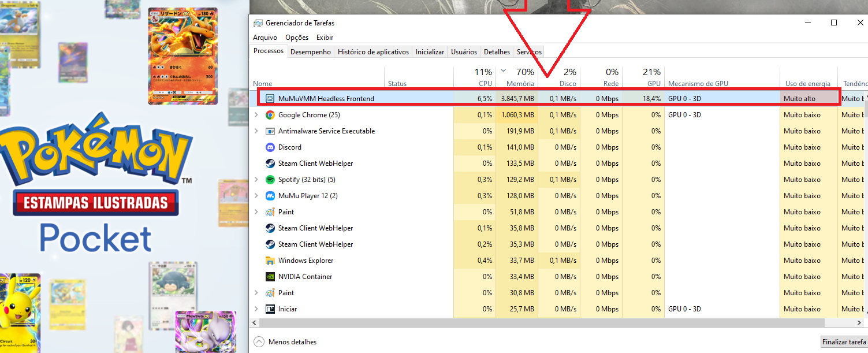This screenshot has width=868, height=353.
Task: Expand the Antimalware Service Executable row
Action: (x=256, y=131)
